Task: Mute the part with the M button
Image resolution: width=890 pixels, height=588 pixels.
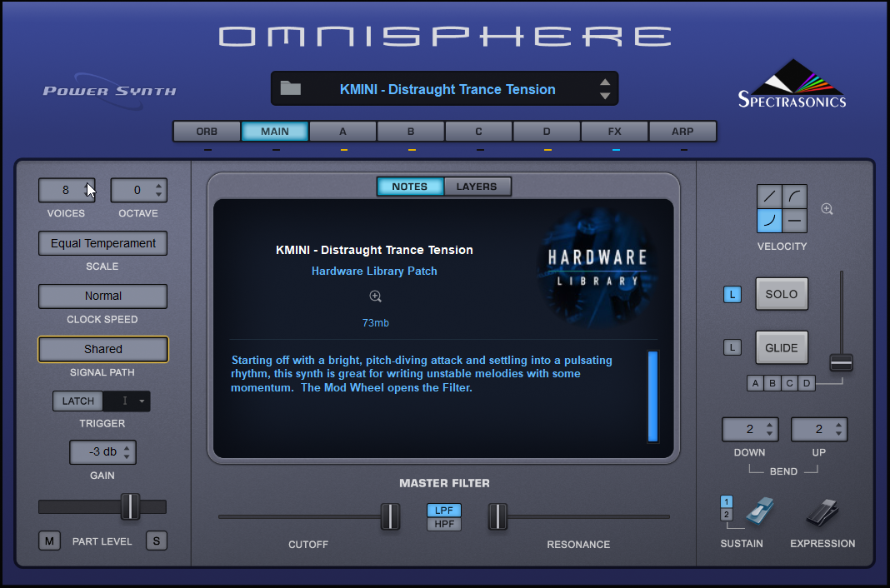Action: 49,541
